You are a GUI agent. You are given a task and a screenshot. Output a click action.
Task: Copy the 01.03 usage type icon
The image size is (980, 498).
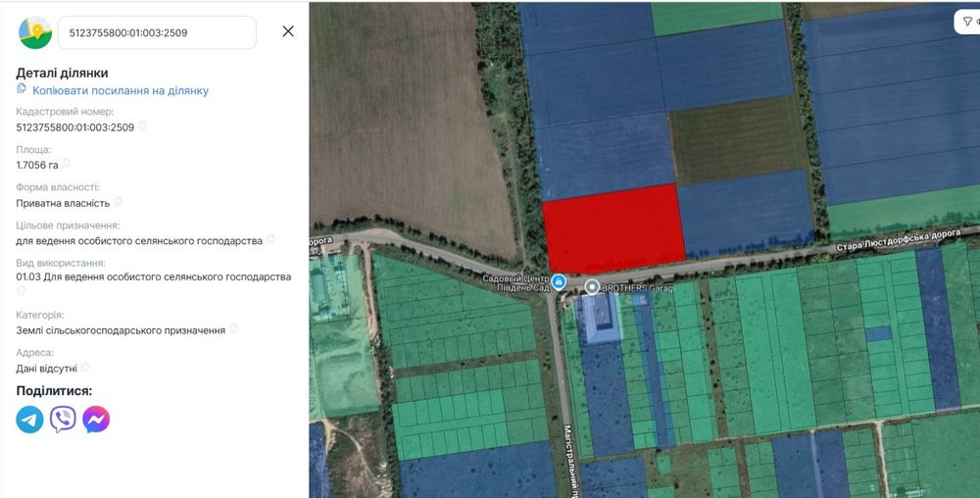click(x=22, y=291)
